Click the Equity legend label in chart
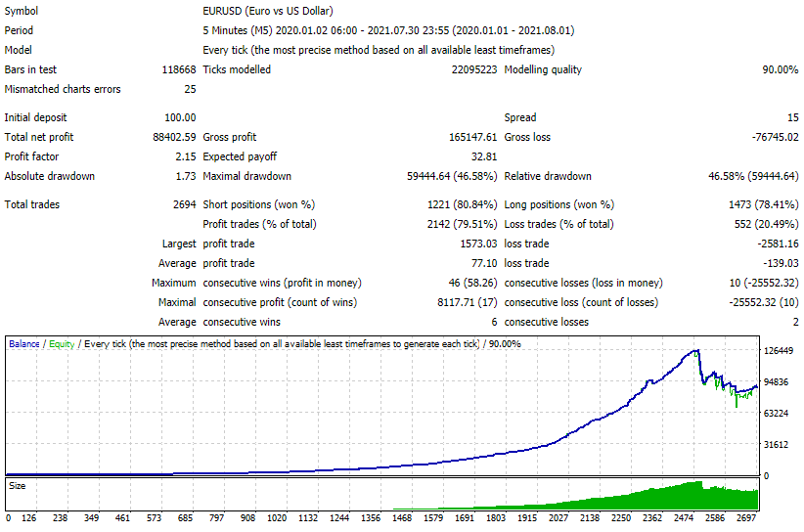Viewport: 804px width, 532px height. (62, 344)
